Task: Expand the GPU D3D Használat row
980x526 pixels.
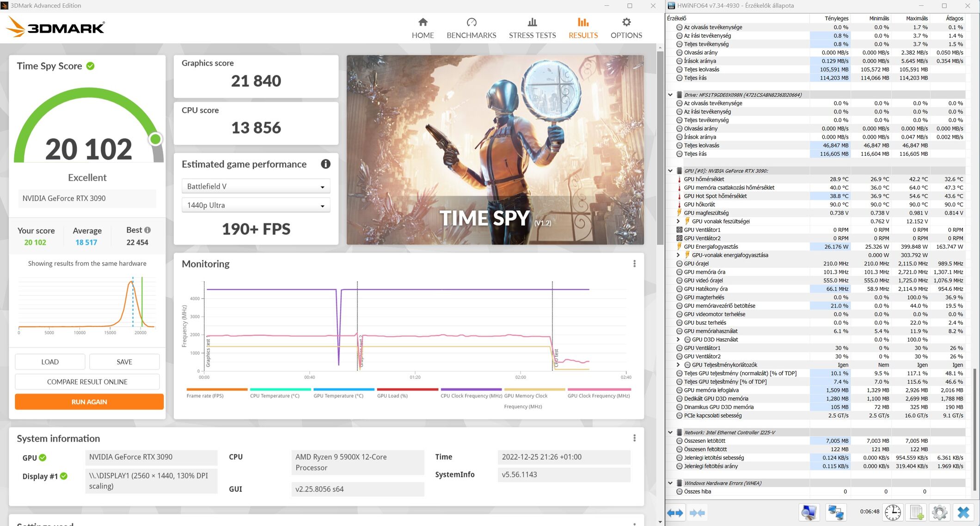Action: (x=678, y=340)
